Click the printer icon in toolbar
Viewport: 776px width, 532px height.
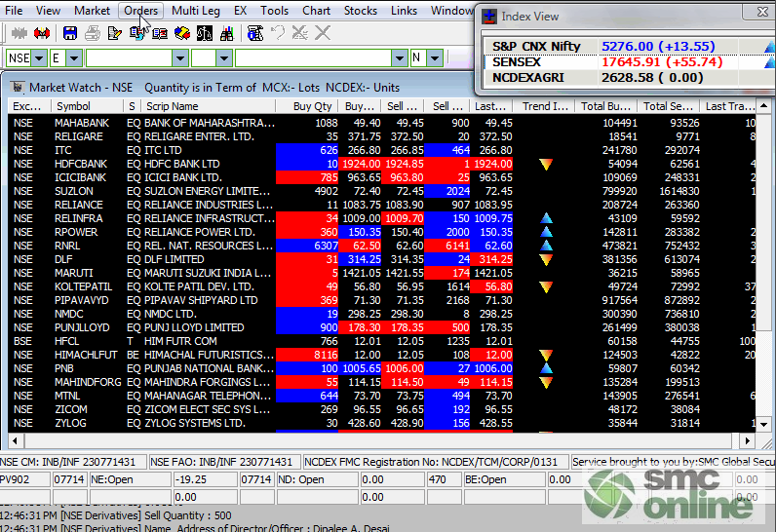pyautogui.click(x=92, y=33)
